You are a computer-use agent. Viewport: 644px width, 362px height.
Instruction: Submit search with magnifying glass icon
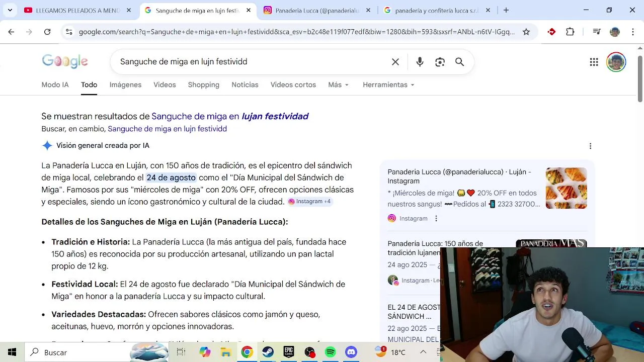[x=459, y=62]
